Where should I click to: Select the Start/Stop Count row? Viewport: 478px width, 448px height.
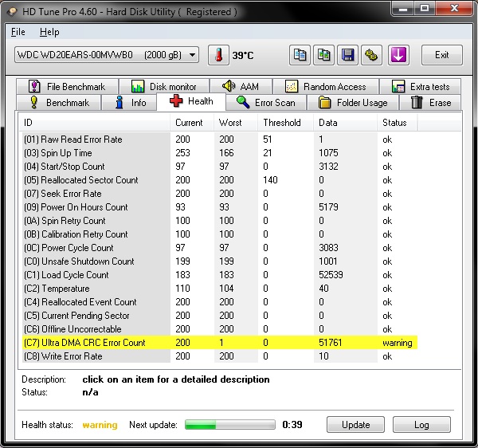[x=220, y=167]
